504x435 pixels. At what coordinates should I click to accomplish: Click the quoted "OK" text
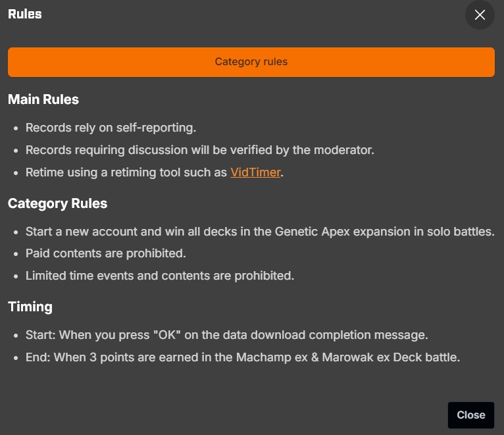167,335
